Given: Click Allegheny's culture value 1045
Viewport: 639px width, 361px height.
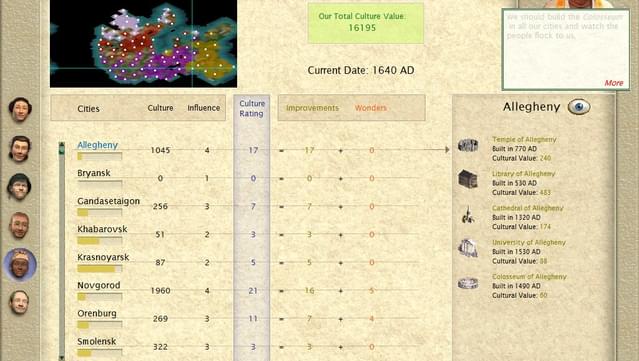Looking at the screenshot, I should (160, 150).
